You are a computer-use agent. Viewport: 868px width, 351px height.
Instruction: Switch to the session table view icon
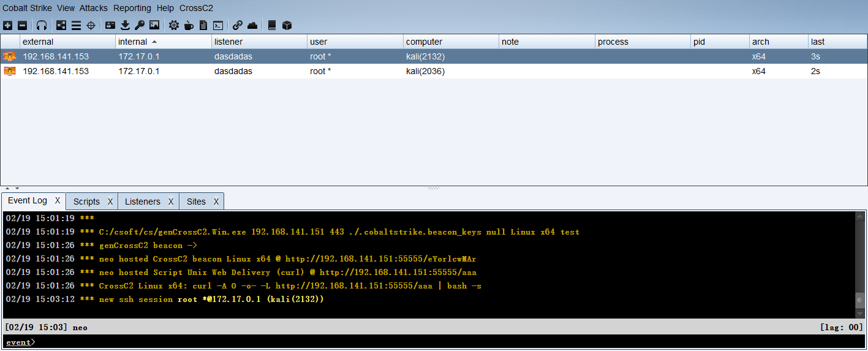click(x=76, y=25)
